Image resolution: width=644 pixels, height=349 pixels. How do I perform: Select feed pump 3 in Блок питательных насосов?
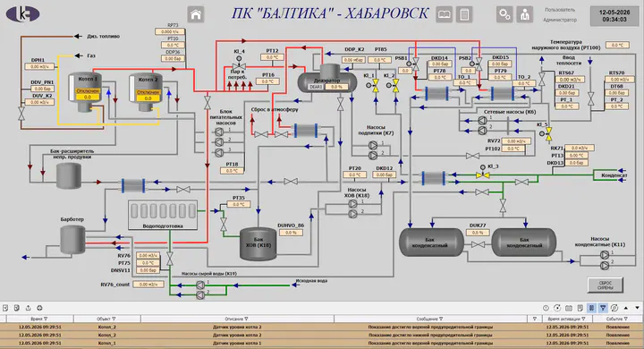tap(219, 152)
